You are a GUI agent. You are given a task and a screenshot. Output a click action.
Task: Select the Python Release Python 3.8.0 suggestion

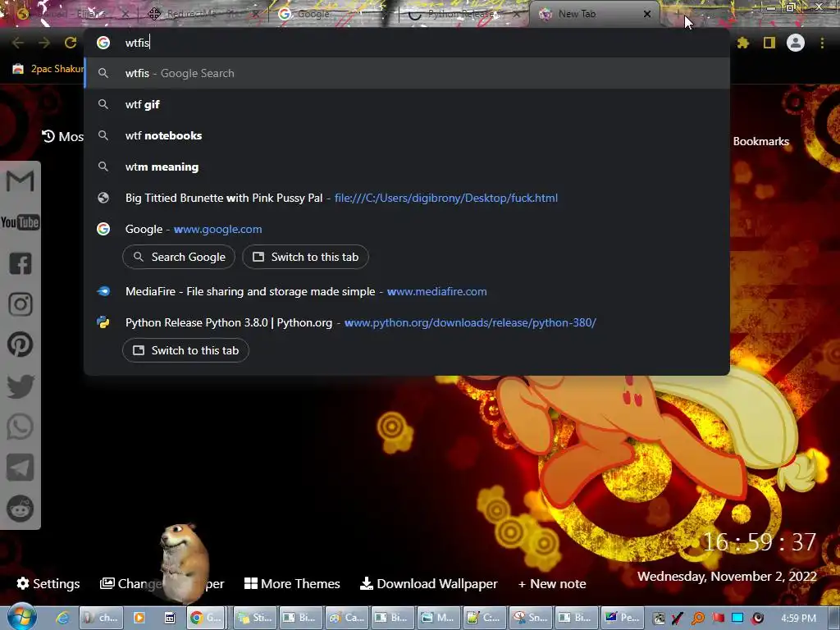coord(407,322)
